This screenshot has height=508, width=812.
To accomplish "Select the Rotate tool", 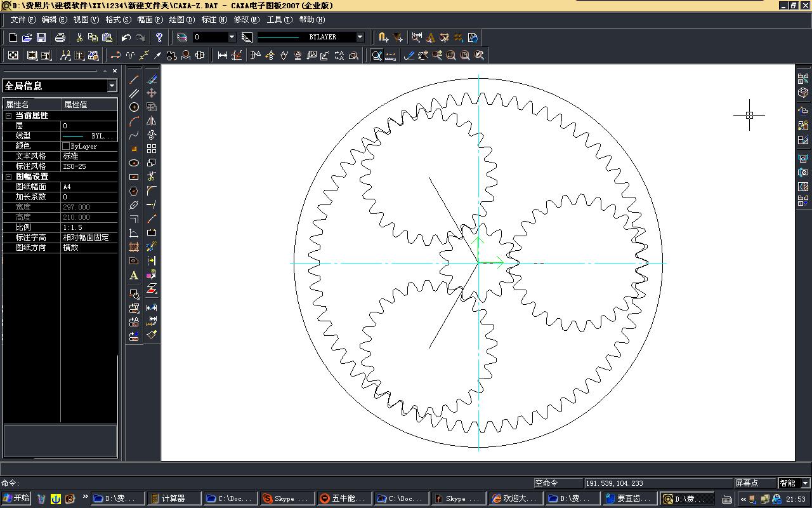I will [x=152, y=135].
